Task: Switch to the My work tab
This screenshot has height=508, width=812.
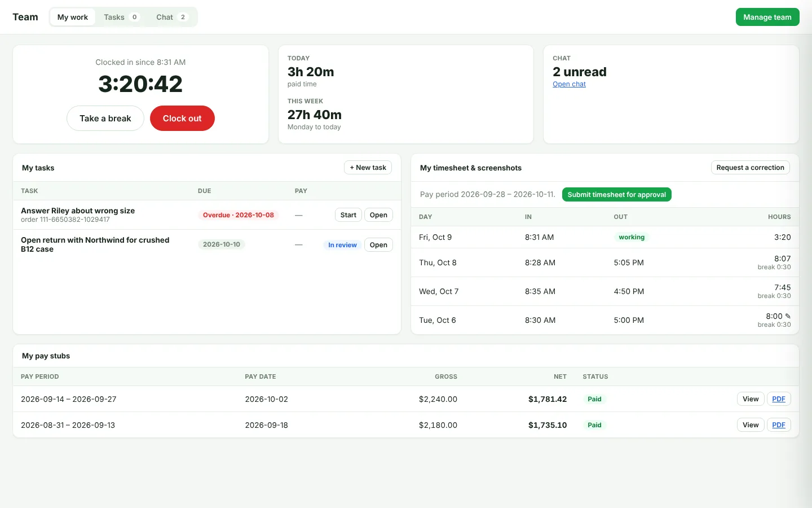Action: click(x=73, y=17)
